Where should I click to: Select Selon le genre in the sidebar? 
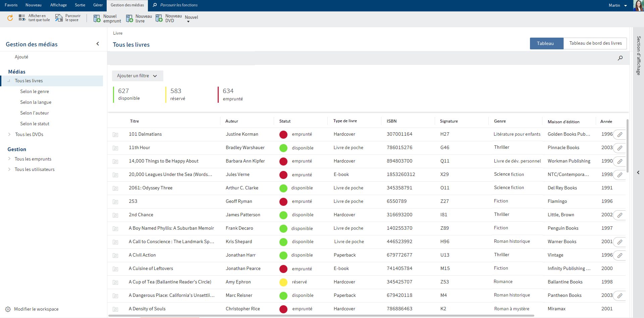pos(35,91)
